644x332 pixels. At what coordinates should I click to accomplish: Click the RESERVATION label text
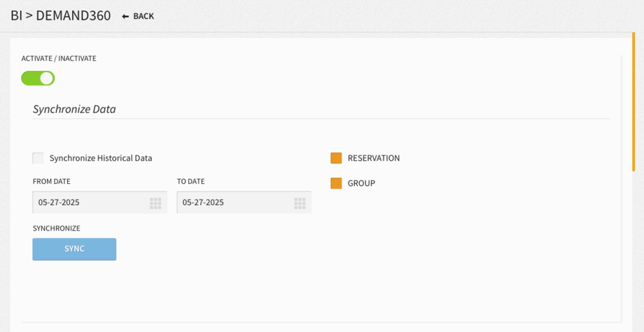pyautogui.click(x=374, y=158)
